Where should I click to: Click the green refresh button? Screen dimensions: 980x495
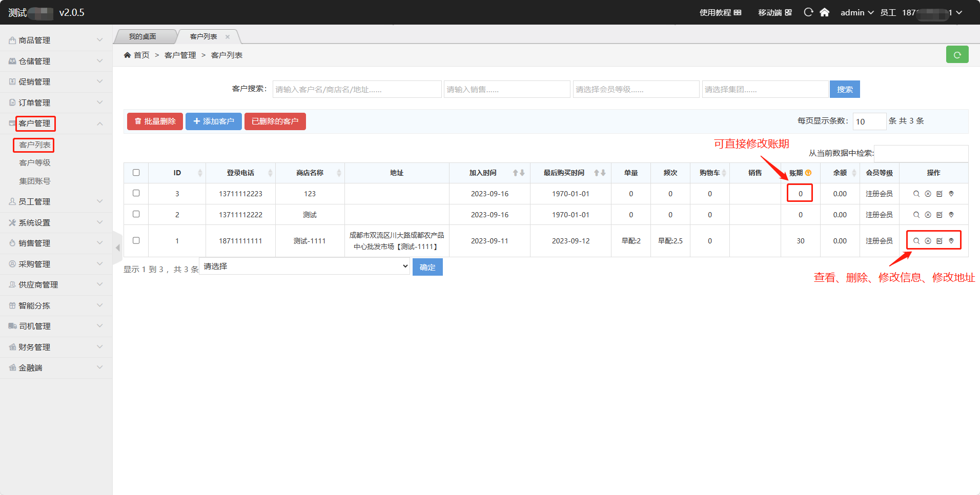(957, 54)
